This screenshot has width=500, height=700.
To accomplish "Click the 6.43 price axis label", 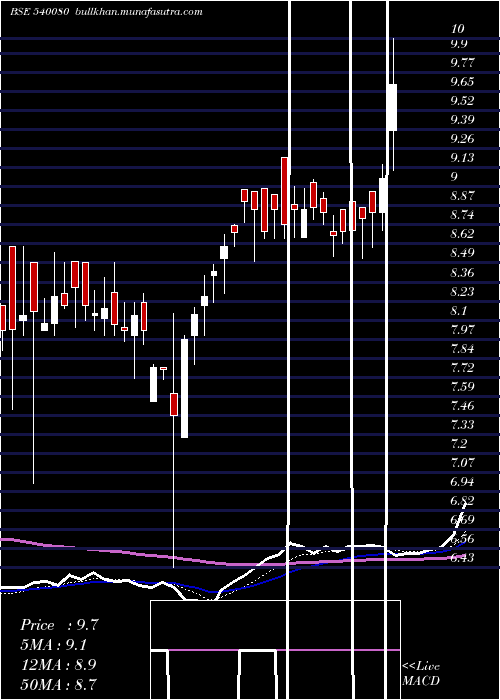I will (x=462, y=558).
